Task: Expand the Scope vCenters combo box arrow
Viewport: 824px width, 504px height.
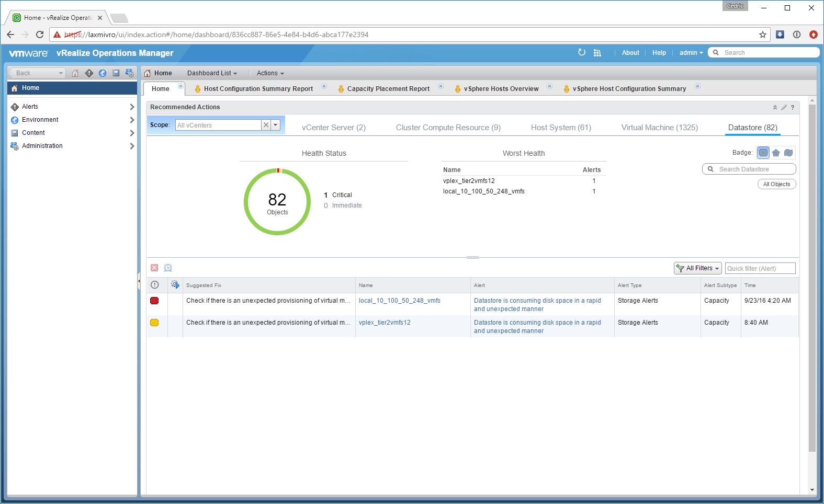Action: pyautogui.click(x=276, y=125)
